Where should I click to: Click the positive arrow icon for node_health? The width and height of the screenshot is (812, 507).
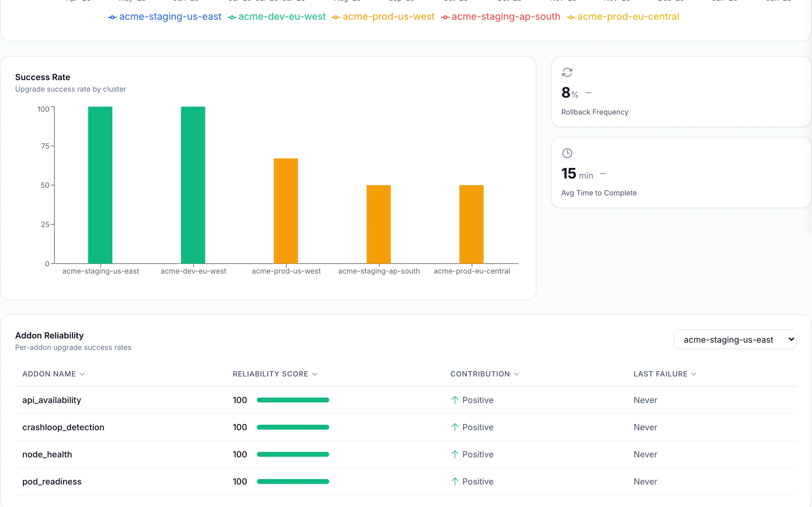(455, 454)
